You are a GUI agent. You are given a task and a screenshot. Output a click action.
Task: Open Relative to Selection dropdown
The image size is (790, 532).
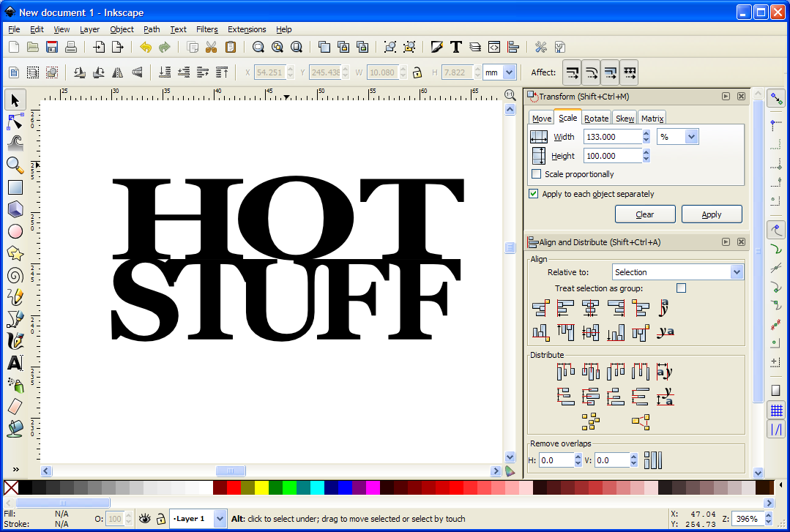click(x=737, y=272)
